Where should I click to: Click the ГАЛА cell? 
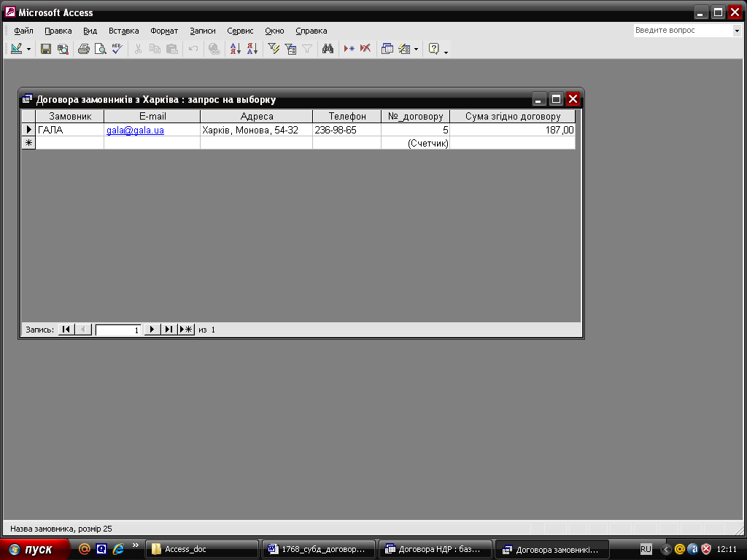70,130
